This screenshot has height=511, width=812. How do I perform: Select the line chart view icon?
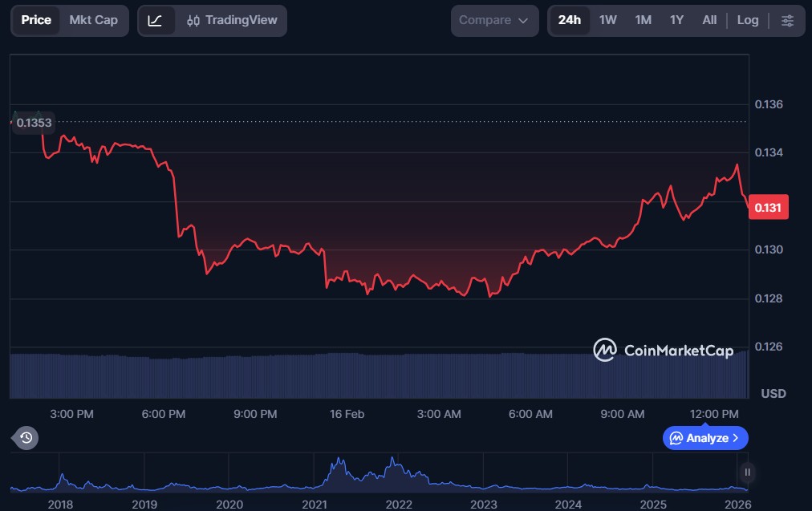coord(156,20)
